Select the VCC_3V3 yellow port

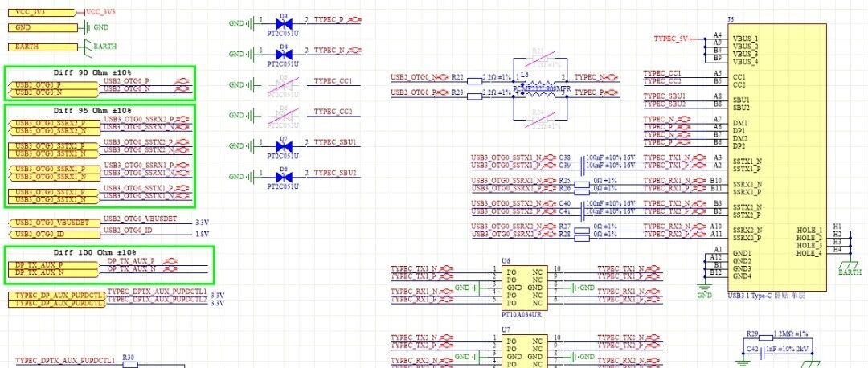[x=43, y=12]
